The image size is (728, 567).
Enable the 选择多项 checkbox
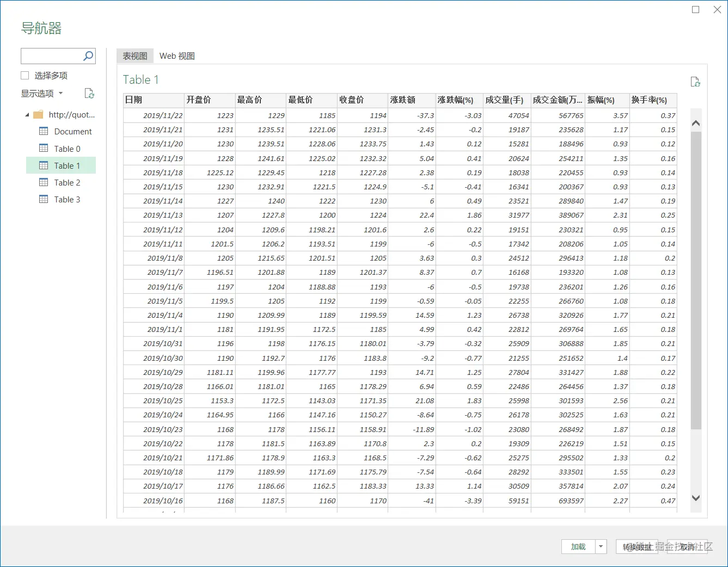point(25,75)
